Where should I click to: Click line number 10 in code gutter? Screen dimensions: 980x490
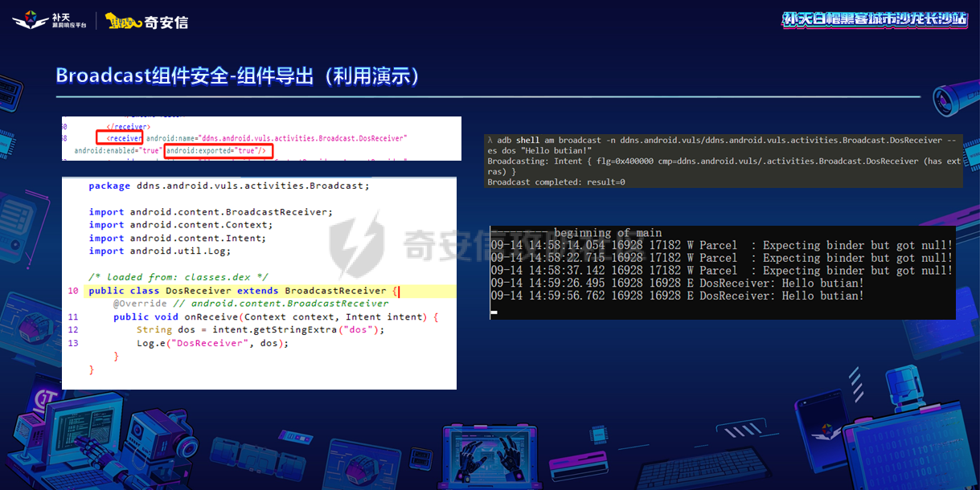[73, 291]
